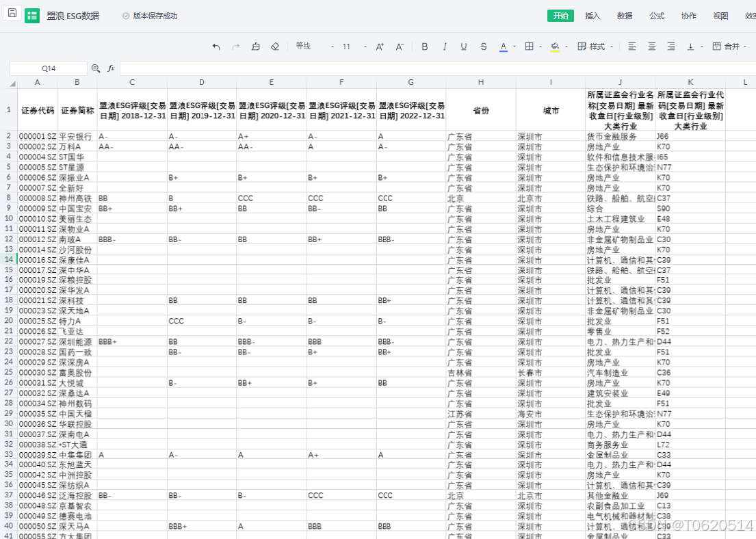This screenshot has height=539, width=756.
Task: Click the 中集集团 cell
Action: pos(77,455)
